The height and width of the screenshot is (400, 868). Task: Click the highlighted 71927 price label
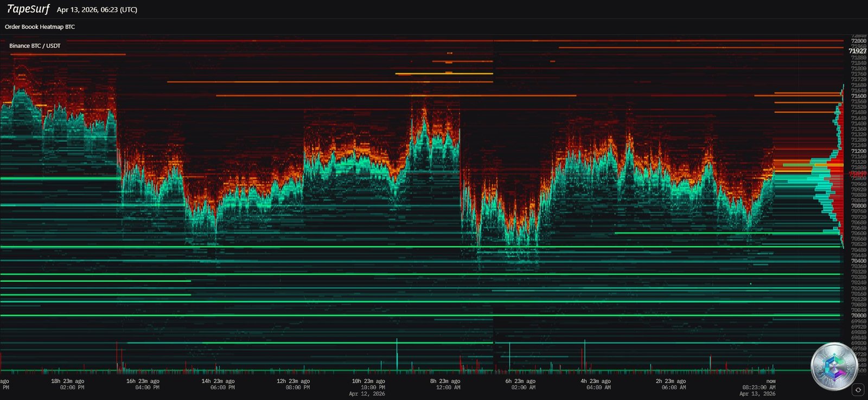858,51
